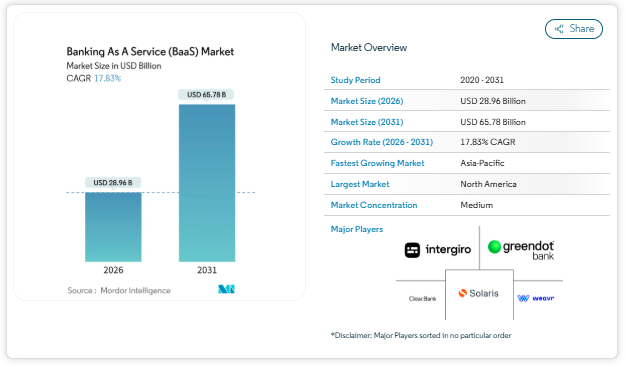Viewport: 626px width, 367px height.
Task: Select the Solaris logo
Action: 479,294
